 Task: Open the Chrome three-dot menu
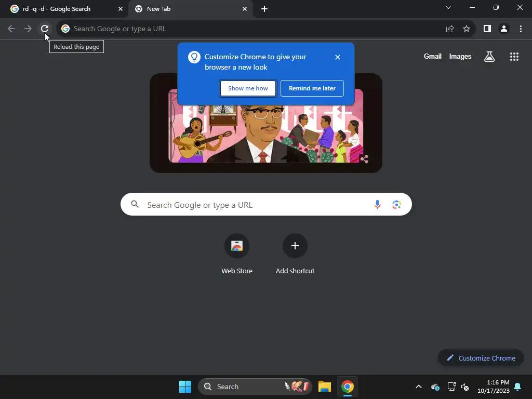(521, 29)
